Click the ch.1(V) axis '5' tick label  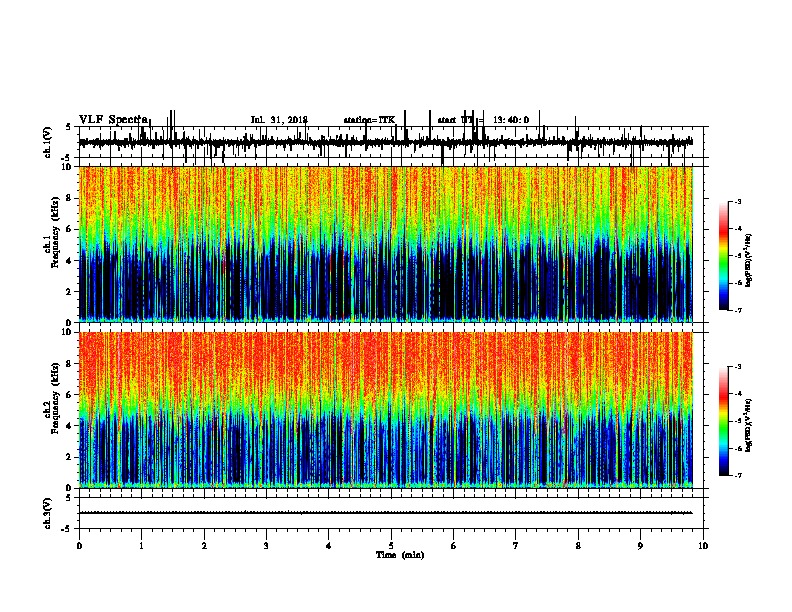tap(68, 127)
